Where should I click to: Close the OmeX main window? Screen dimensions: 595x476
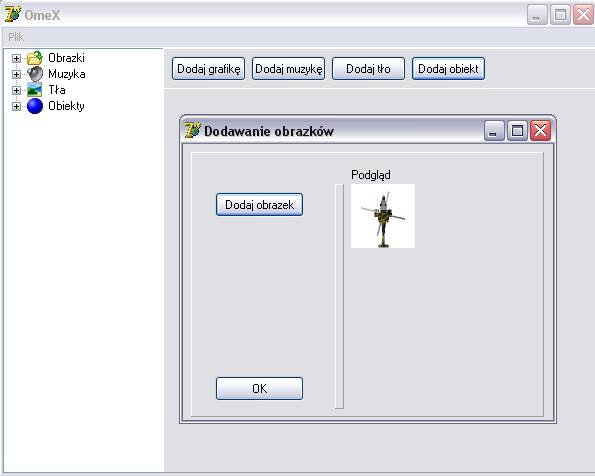(584, 15)
